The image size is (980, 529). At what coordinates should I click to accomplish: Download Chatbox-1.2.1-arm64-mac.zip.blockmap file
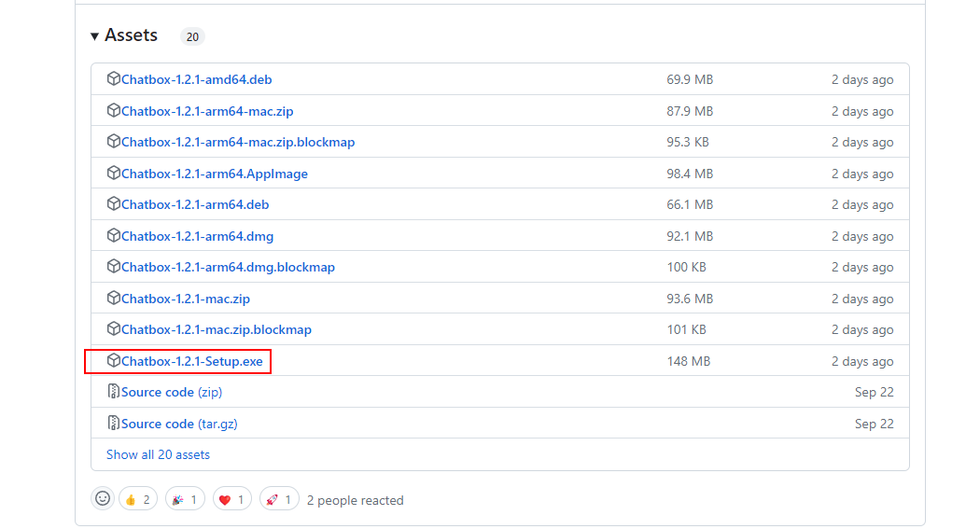click(237, 142)
